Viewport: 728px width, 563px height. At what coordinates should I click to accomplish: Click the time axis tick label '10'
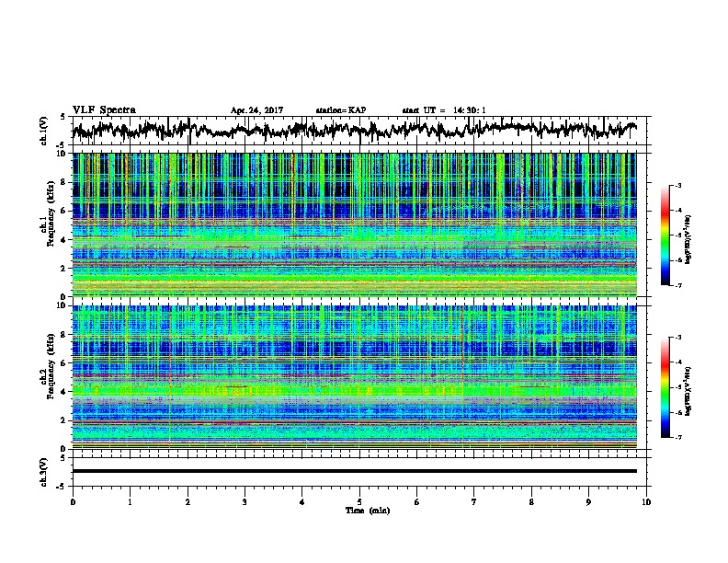pyautogui.click(x=646, y=502)
